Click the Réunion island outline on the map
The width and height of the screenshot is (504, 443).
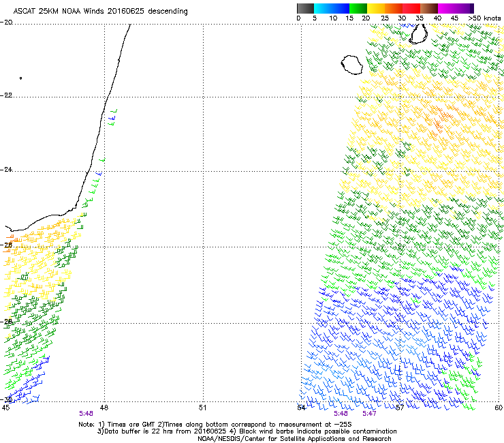[352, 65]
